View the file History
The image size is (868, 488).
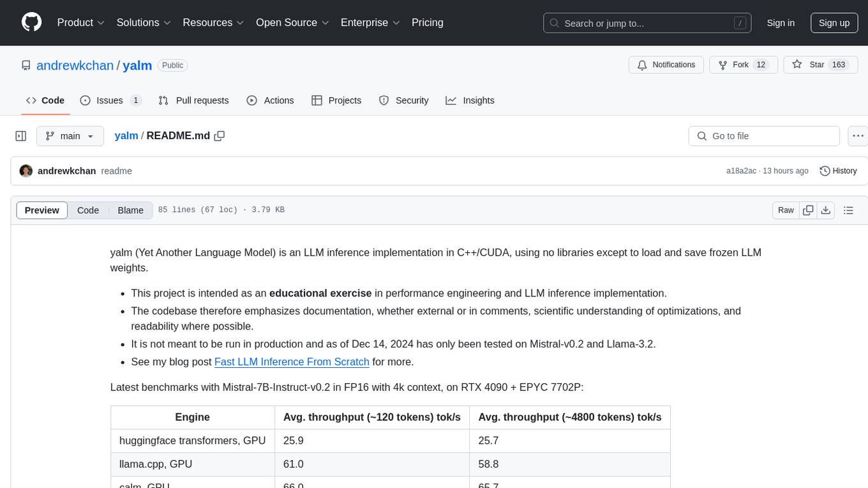[838, 171]
